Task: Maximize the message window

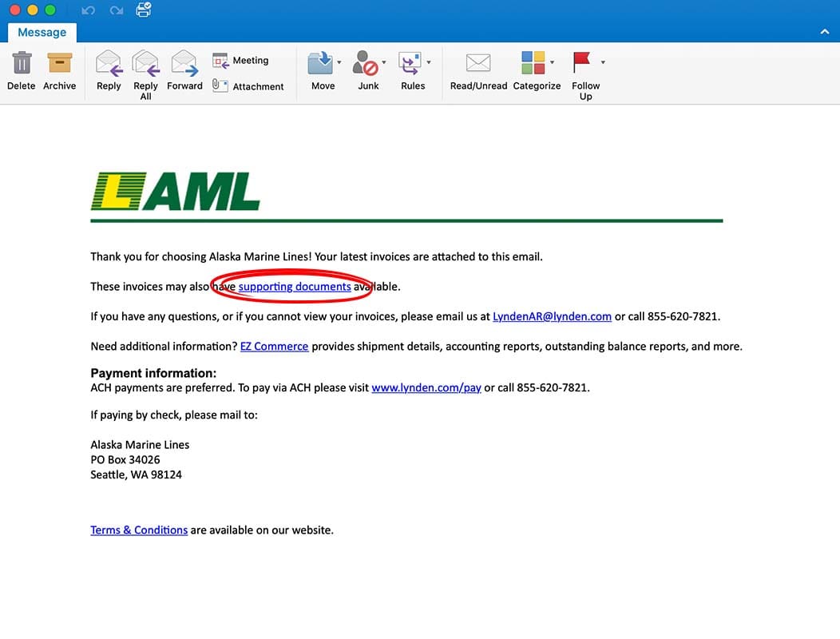Action: 50,10
